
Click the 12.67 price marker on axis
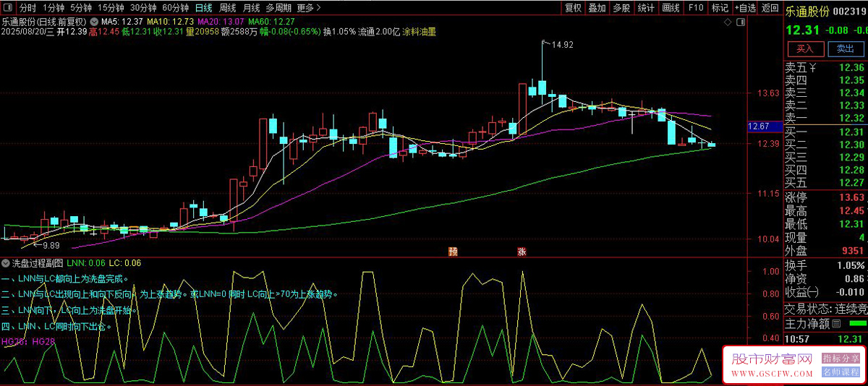[764, 126]
